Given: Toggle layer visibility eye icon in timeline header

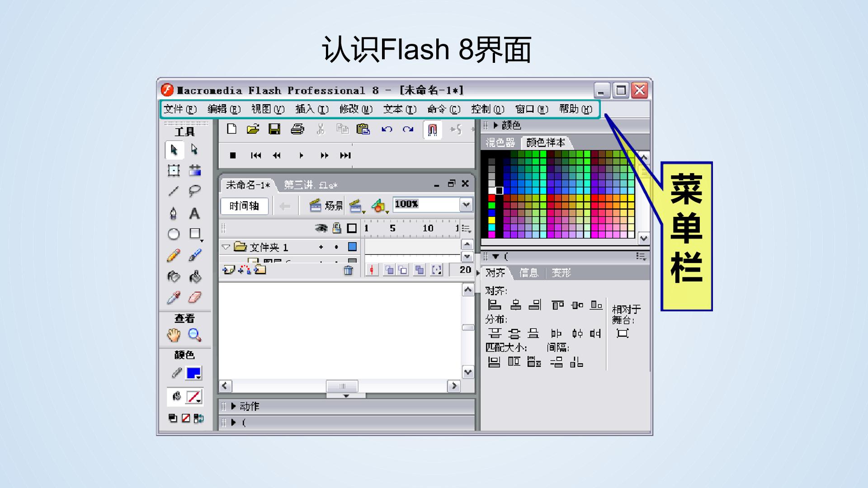Looking at the screenshot, I should coord(321,228).
